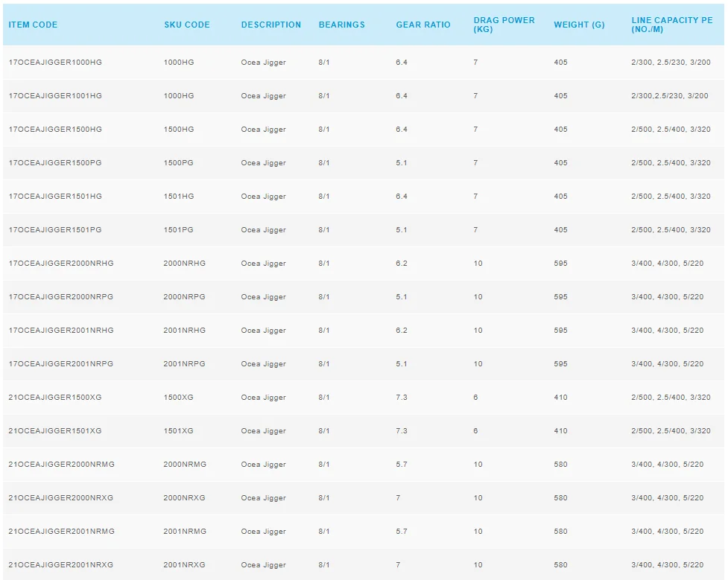The height and width of the screenshot is (580, 728).
Task: Click drag power 7 in 1501HG row
Action: [x=475, y=197]
